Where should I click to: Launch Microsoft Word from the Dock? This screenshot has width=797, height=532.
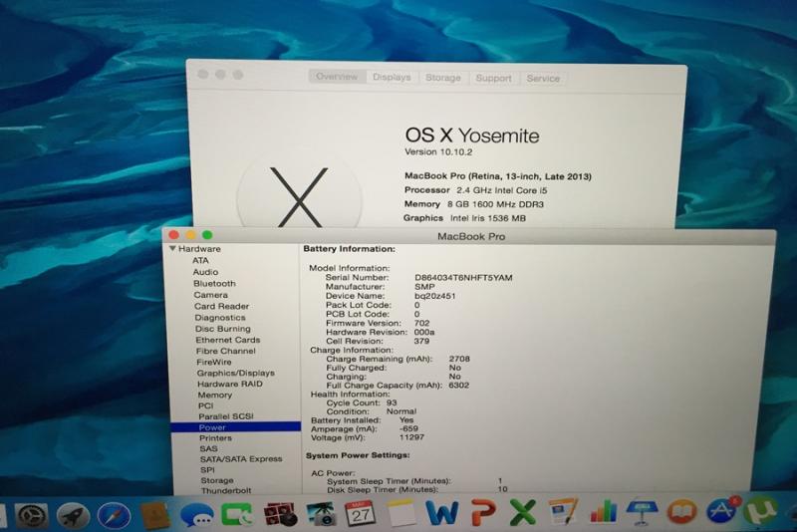[441, 513]
